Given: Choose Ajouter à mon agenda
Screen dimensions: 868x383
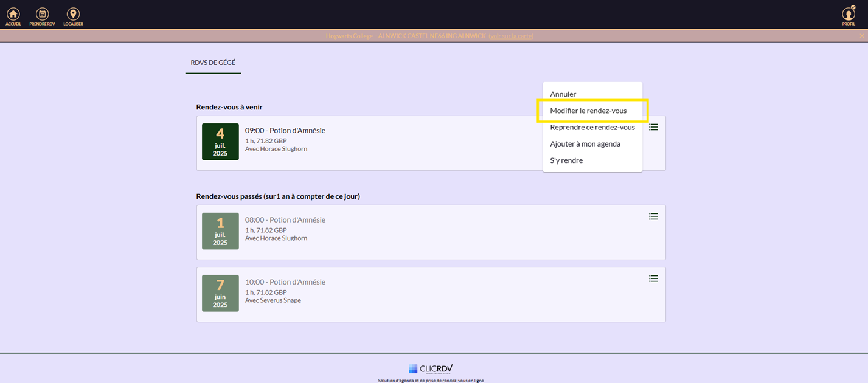Looking at the screenshot, I should (x=585, y=144).
